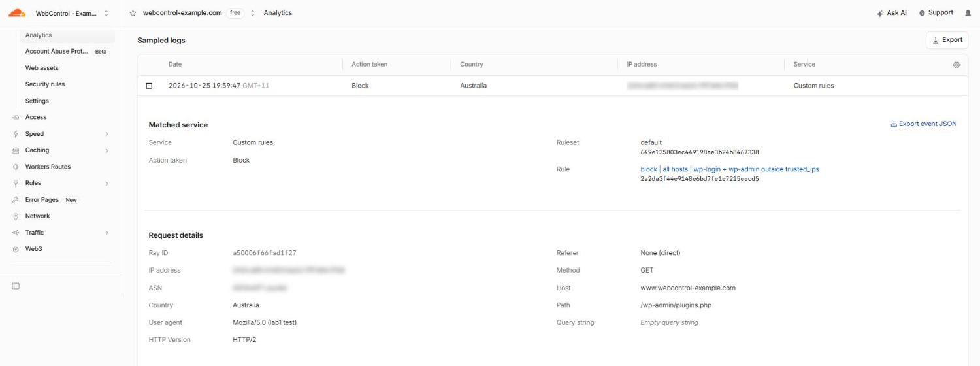Image resolution: width=980 pixels, height=366 pixels.
Task: Open the Support menu
Action: point(936,13)
